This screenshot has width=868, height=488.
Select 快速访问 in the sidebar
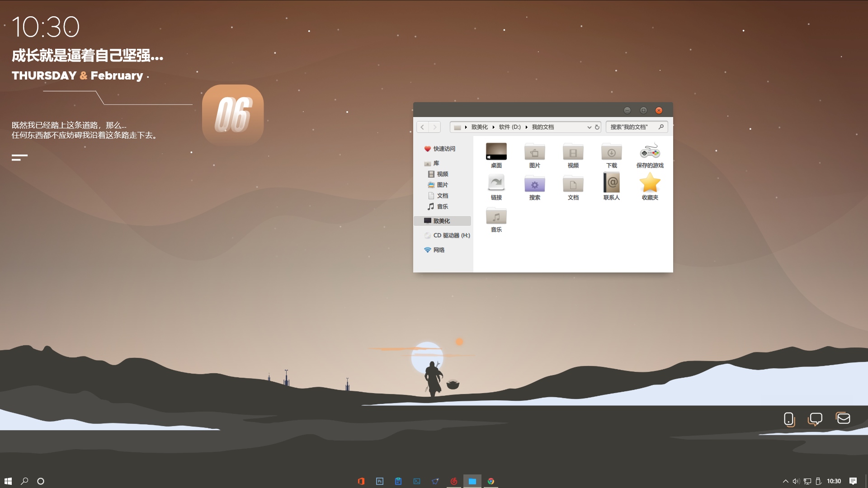440,149
